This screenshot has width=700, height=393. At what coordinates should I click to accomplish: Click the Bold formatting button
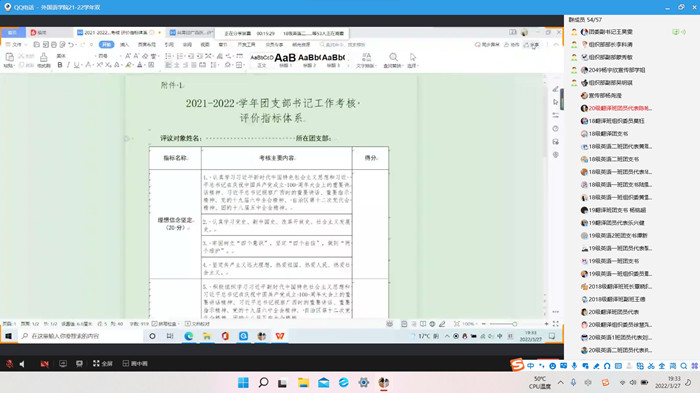[60, 65]
